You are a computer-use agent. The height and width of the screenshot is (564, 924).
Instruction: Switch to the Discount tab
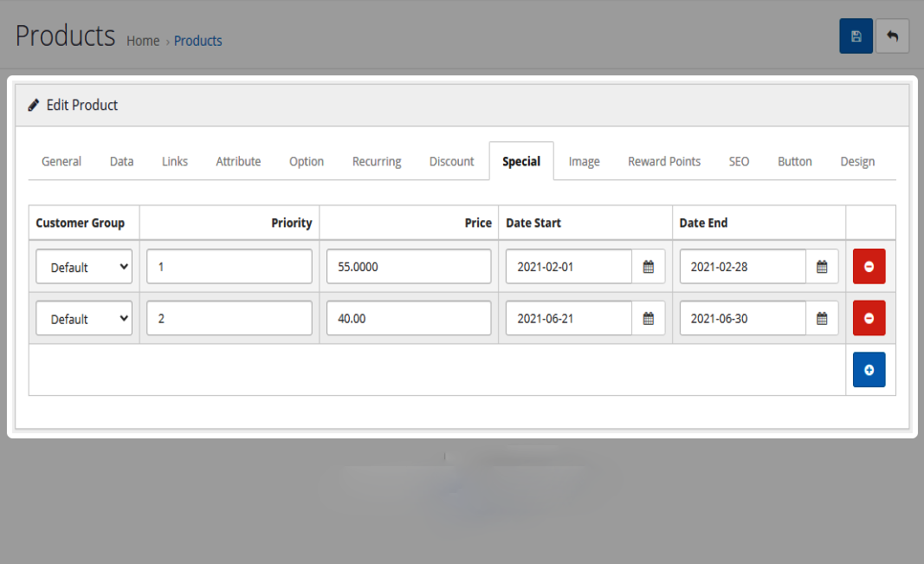pos(451,161)
